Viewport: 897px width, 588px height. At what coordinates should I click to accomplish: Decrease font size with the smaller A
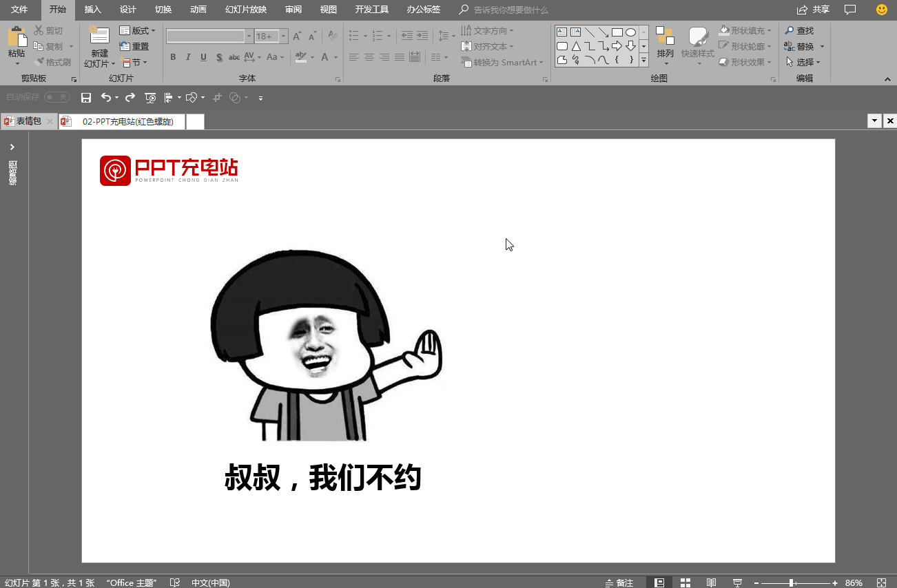pyautogui.click(x=312, y=36)
